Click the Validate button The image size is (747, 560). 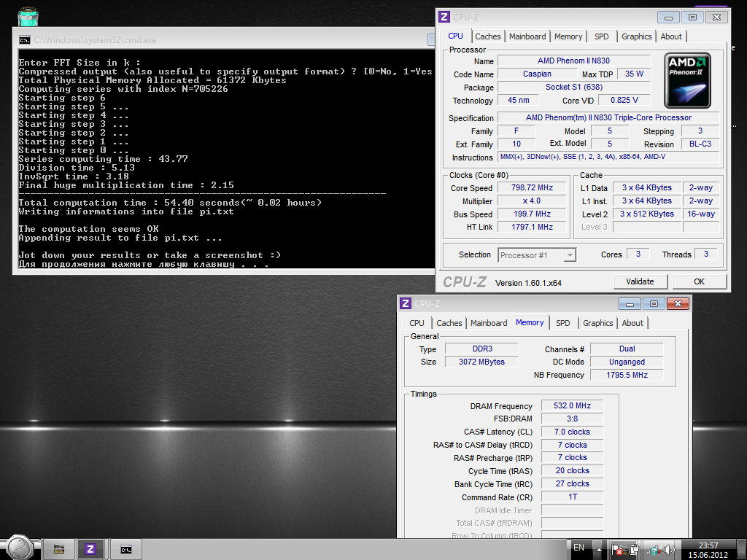(640, 282)
